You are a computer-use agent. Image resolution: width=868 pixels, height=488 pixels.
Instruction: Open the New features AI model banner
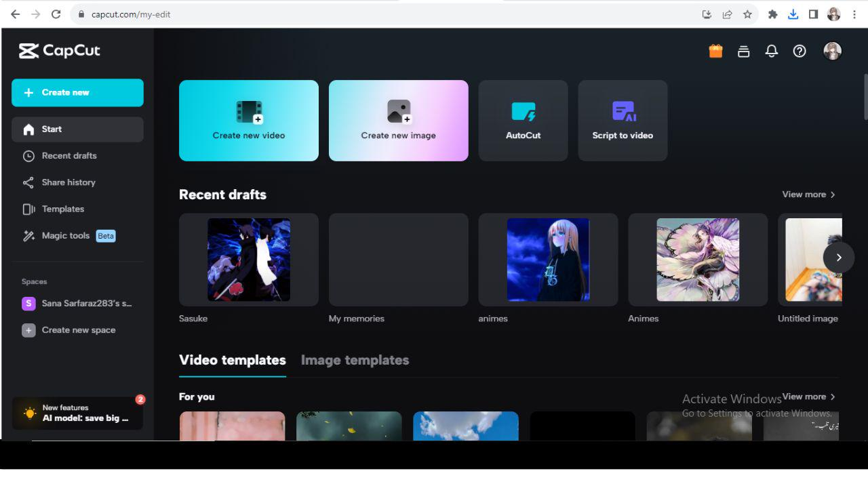pos(77,413)
